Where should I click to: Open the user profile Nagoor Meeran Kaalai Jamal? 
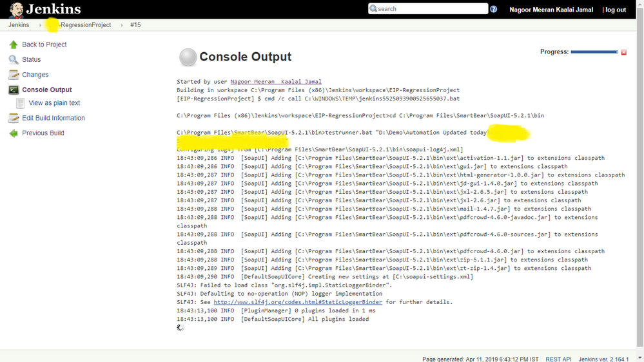(x=551, y=10)
